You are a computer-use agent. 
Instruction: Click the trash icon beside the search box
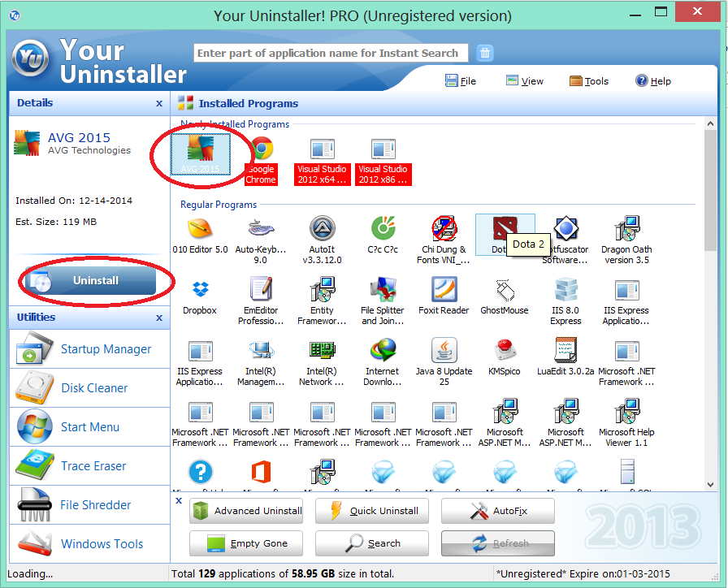coord(485,53)
